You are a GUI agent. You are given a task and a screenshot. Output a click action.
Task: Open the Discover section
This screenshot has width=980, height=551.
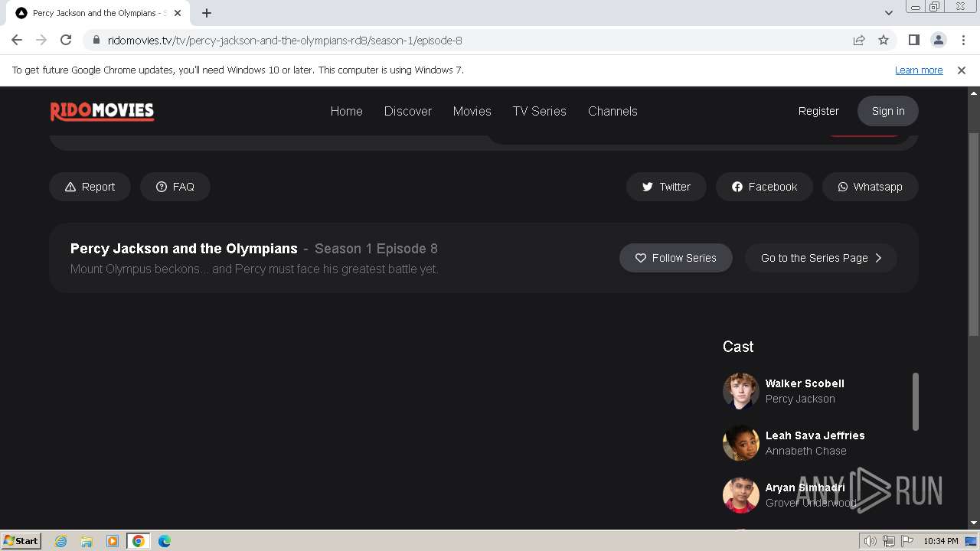tap(408, 111)
